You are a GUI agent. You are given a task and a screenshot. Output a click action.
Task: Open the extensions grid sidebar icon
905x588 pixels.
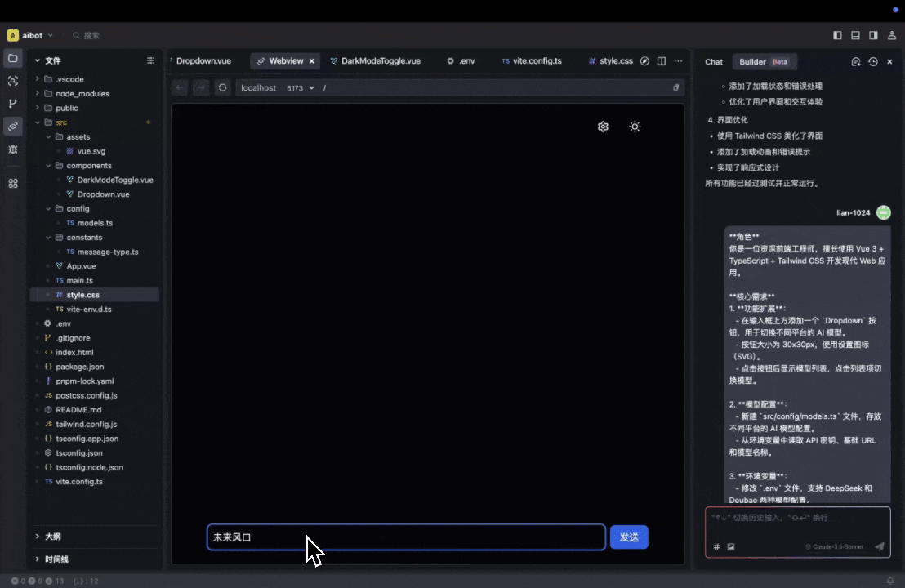click(13, 184)
